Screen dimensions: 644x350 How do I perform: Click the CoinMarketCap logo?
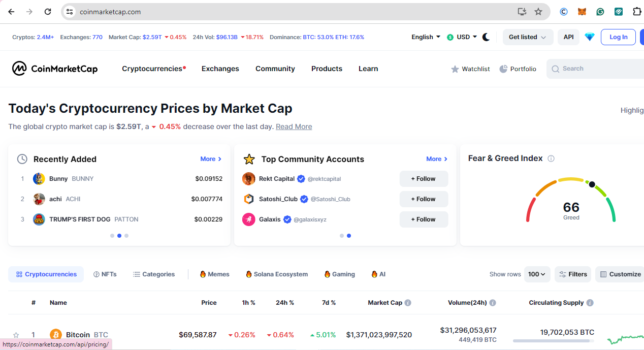coord(55,69)
